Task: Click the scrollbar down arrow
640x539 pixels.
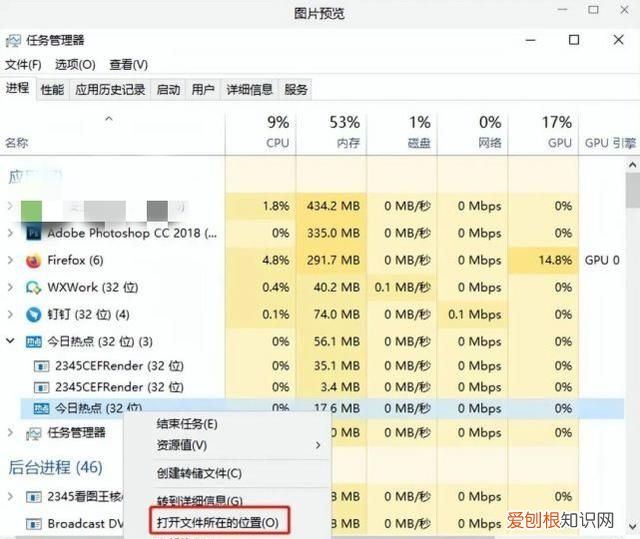Action: pos(633,526)
